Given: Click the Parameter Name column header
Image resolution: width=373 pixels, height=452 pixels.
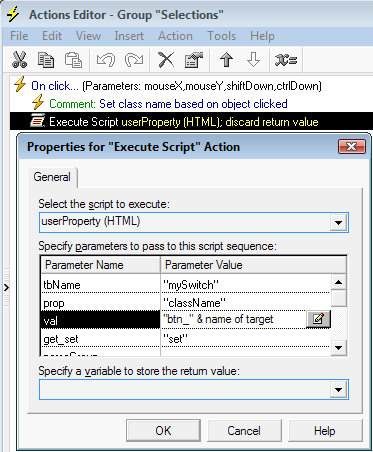Looking at the screenshot, I should (x=100, y=265).
